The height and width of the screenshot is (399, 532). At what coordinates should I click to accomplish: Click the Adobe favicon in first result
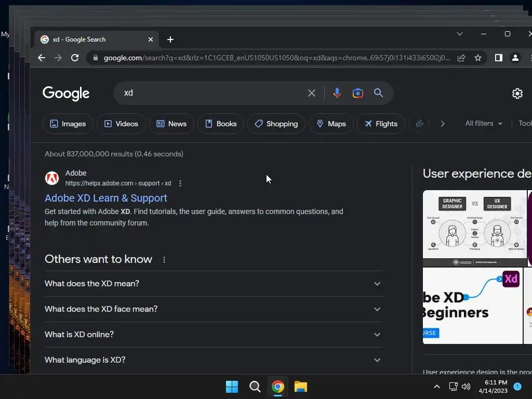coord(52,178)
